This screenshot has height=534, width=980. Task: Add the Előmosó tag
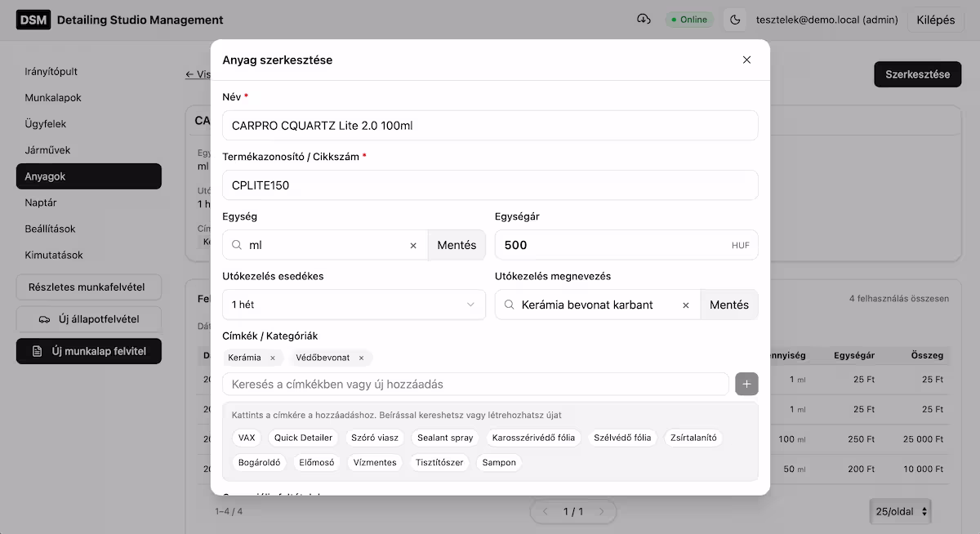tap(316, 462)
